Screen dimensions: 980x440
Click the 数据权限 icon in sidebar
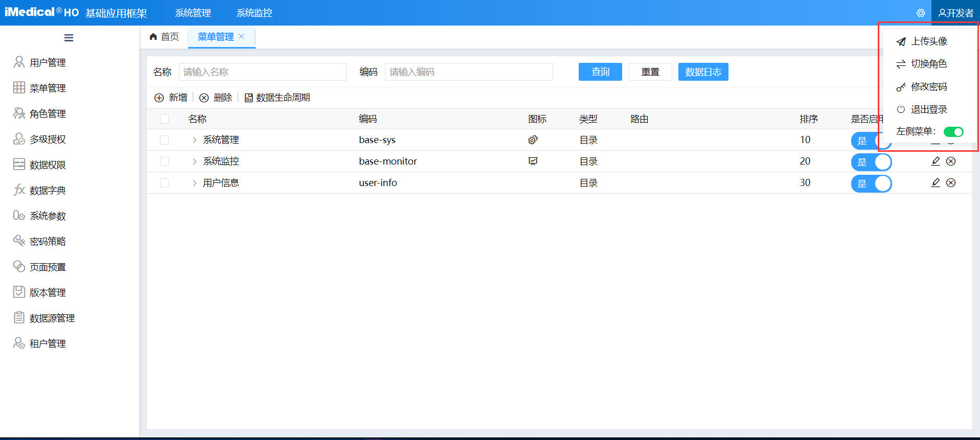(x=19, y=165)
